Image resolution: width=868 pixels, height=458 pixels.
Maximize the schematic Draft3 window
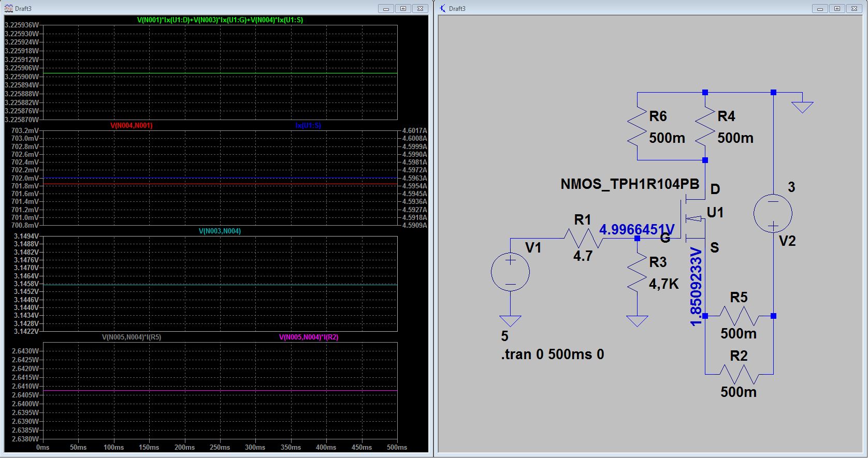tap(837, 8)
